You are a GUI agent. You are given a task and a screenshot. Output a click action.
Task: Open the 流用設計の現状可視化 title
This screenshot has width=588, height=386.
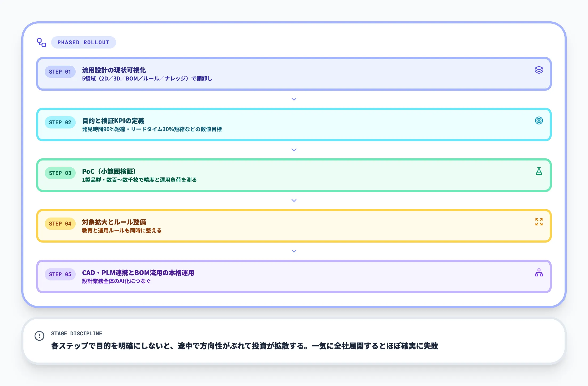point(114,70)
